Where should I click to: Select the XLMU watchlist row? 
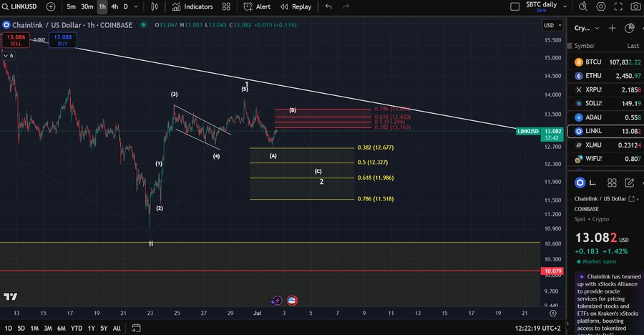606,145
